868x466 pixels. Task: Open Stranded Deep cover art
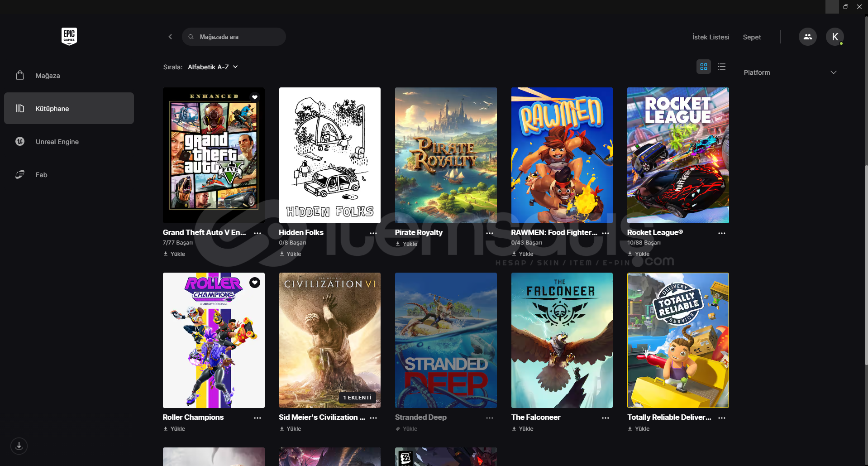click(x=446, y=340)
